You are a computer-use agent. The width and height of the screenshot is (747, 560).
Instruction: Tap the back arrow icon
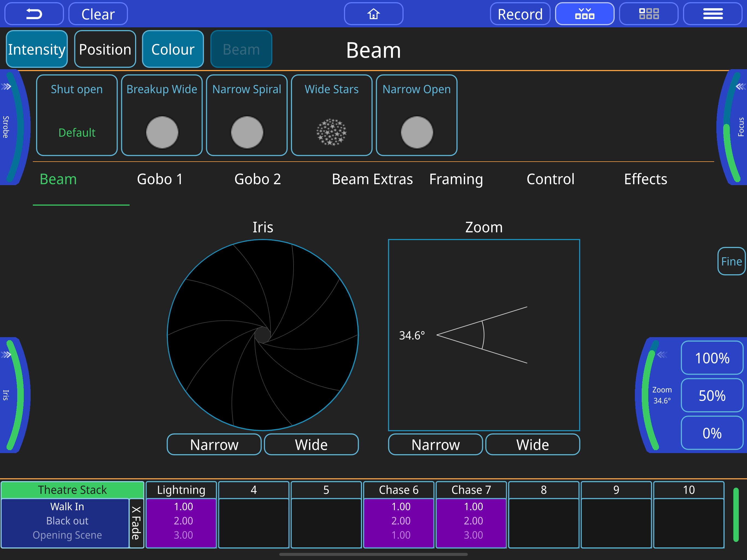(34, 14)
